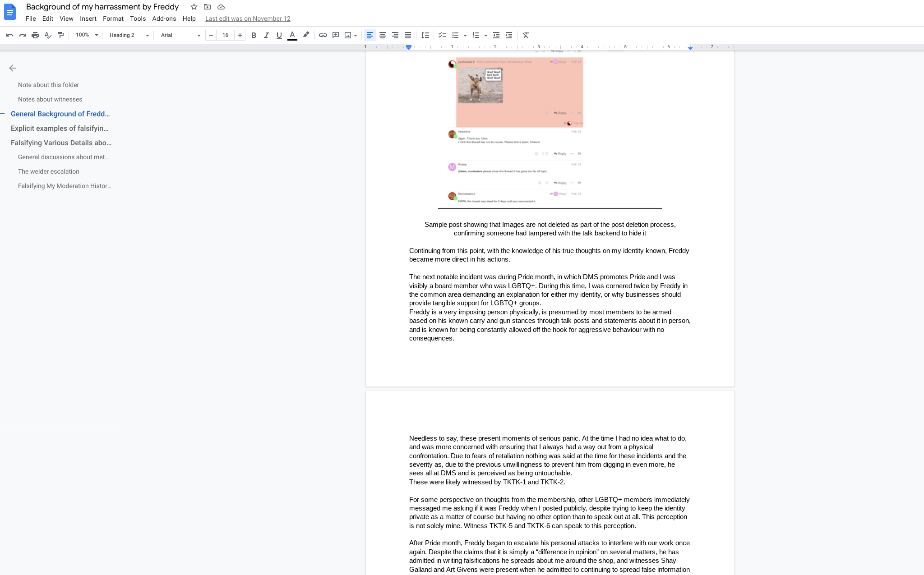924x575 pixels.
Task: Click the clear formatting icon
Action: click(x=526, y=35)
